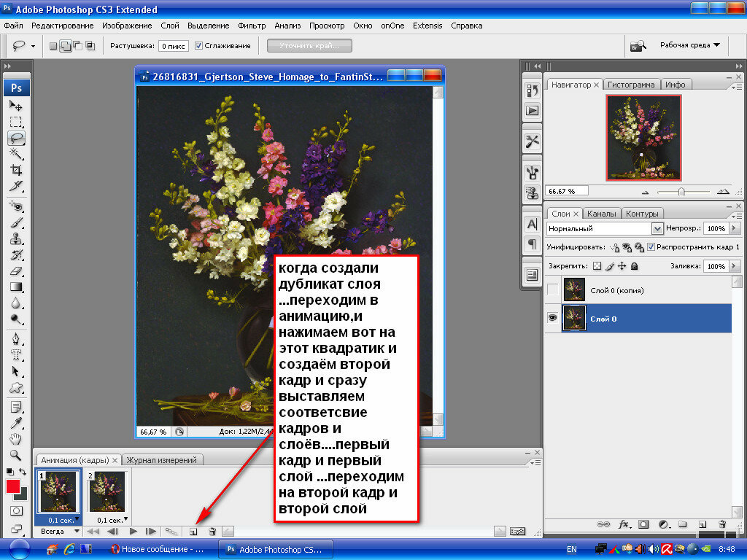Add a layer mask
Screen dimensions: 747x560
[643, 524]
